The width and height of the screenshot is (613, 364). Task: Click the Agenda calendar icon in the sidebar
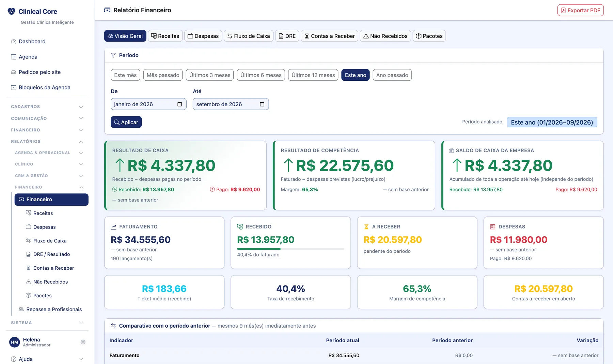(14, 57)
